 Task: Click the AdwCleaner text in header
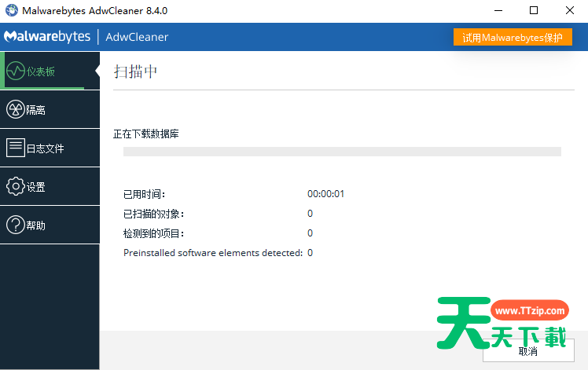point(137,37)
